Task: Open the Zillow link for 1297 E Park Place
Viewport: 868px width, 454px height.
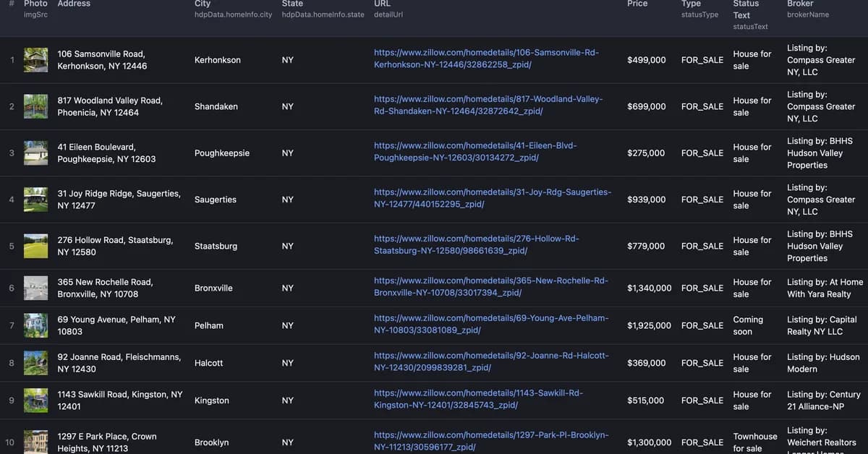Action: (x=490, y=441)
